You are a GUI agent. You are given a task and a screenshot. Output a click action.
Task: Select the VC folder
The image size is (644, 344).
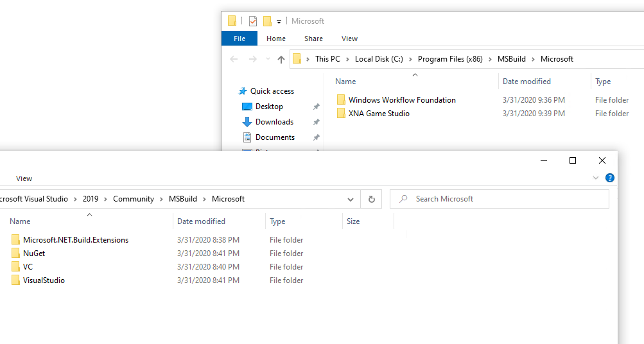(28, 267)
